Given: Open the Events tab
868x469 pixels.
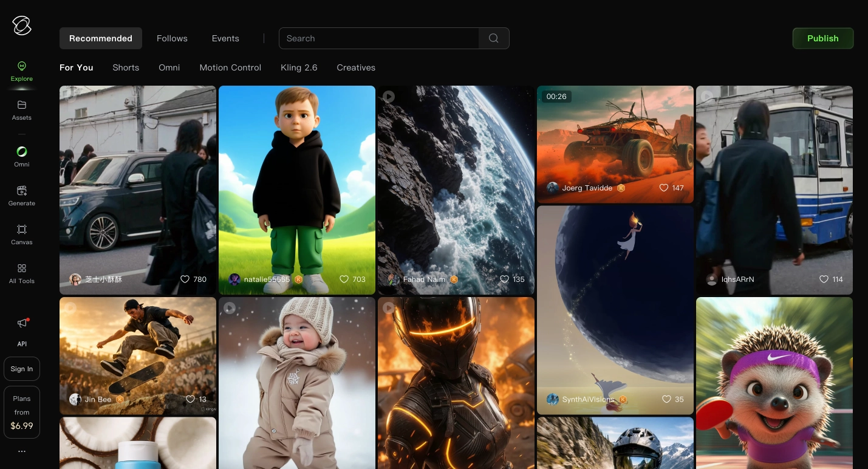Looking at the screenshot, I should coord(225,38).
